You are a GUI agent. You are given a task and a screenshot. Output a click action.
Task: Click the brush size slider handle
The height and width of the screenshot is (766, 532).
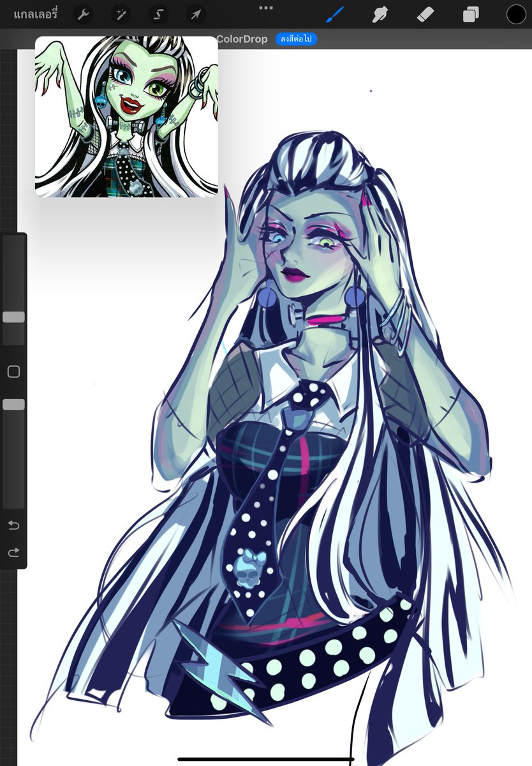pyautogui.click(x=13, y=317)
